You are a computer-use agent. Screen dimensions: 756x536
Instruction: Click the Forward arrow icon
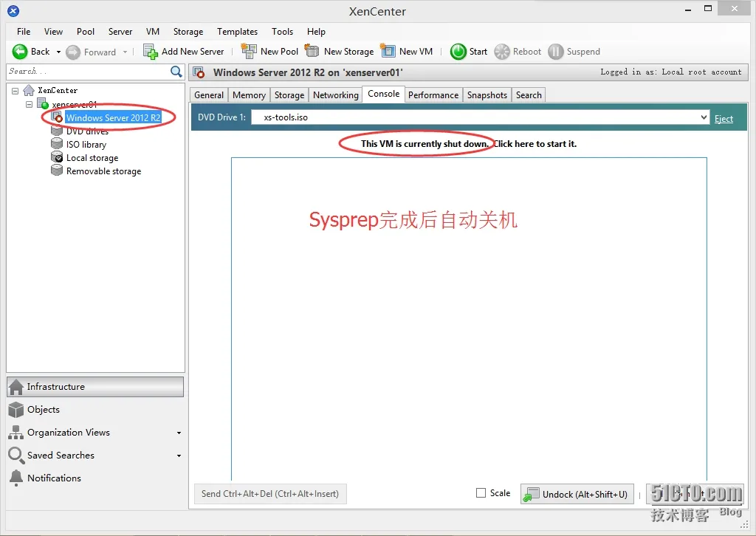[x=73, y=52]
